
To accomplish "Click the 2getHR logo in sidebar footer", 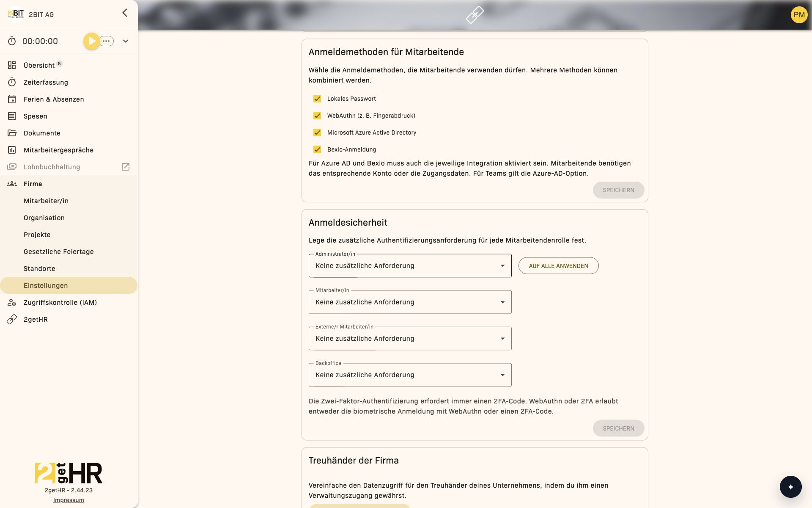I will 69,473.
